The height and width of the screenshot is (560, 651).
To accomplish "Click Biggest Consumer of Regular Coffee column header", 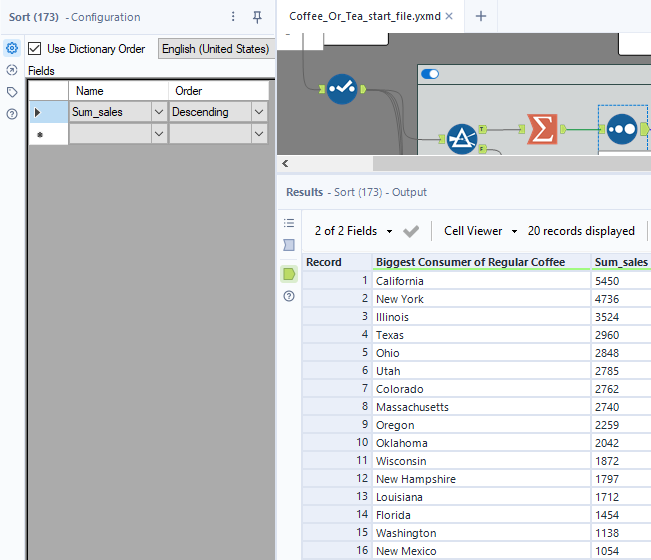I will pyautogui.click(x=481, y=262).
